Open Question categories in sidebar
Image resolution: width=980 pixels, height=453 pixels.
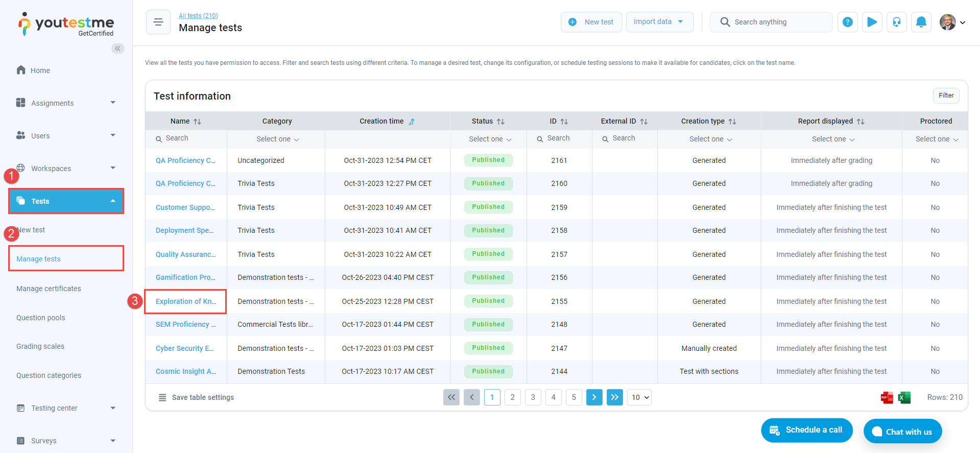[x=49, y=375]
